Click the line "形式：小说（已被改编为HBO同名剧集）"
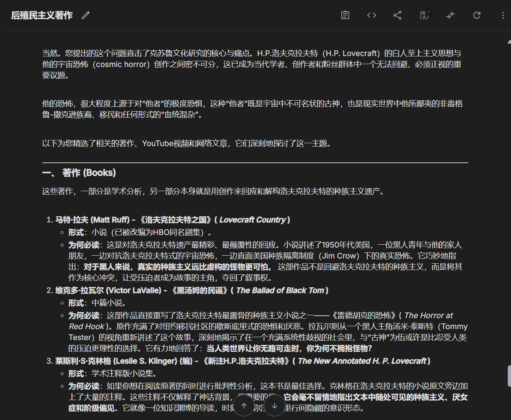The width and height of the screenshot is (511, 420). coord(140,233)
